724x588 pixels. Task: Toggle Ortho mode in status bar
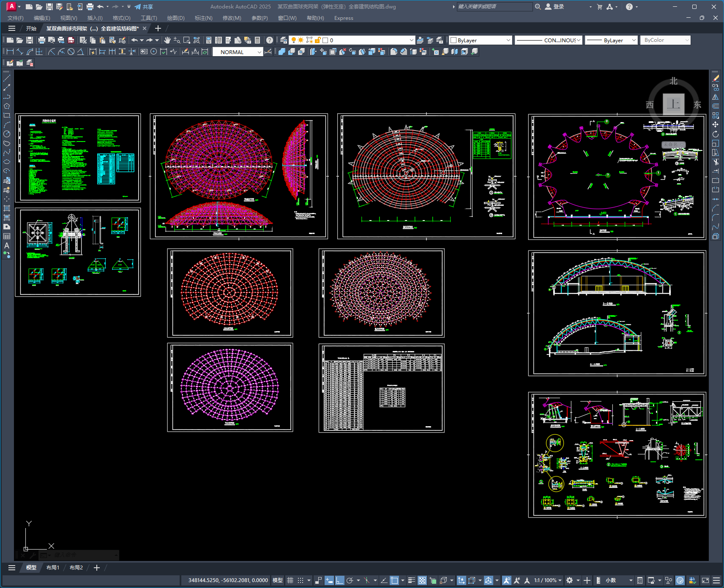[x=340, y=580]
